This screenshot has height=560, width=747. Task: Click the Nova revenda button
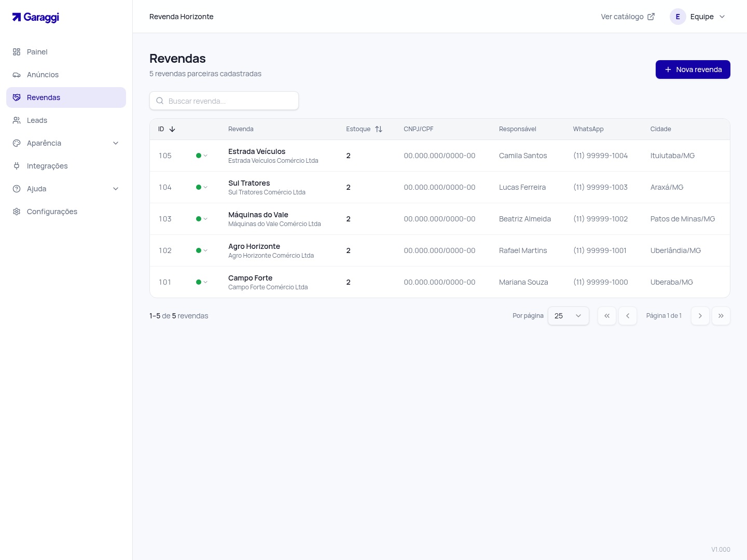pyautogui.click(x=693, y=69)
